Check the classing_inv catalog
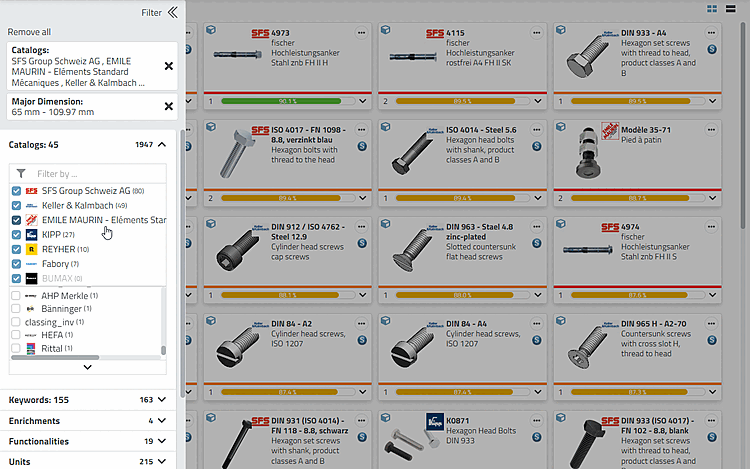The height and width of the screenshot is (469, 750). coord(16,322)
